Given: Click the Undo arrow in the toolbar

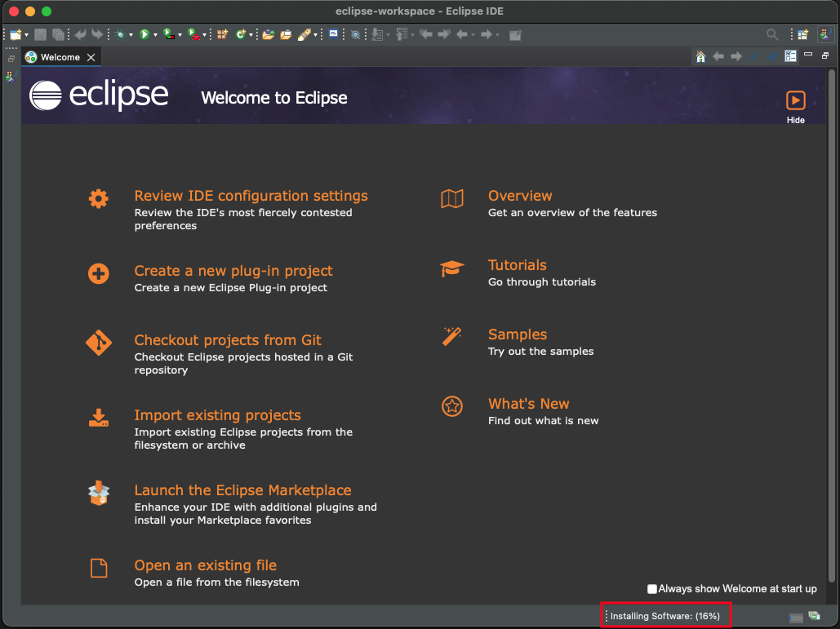Looking at the screenshot, I should 81,35.
